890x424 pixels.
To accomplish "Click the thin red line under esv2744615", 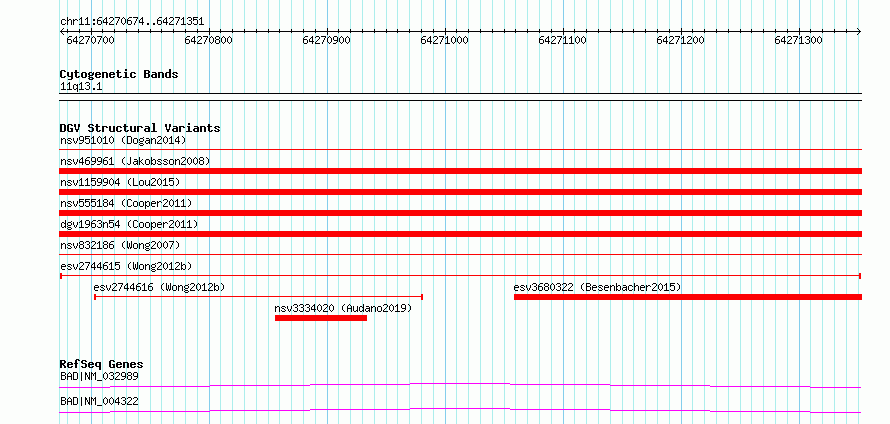I will click(x=460, y=276).
